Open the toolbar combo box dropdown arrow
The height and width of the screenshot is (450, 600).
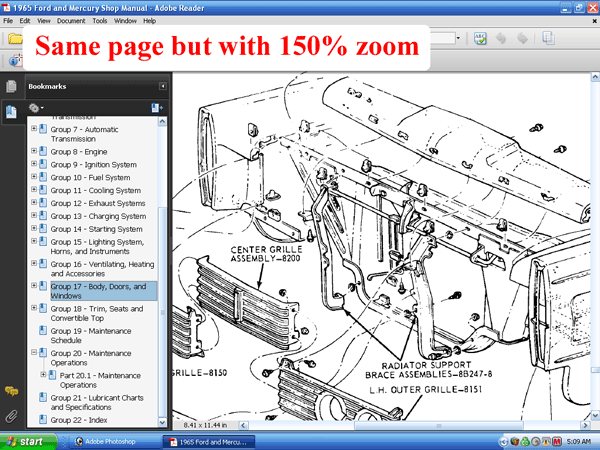click(458, 38)
